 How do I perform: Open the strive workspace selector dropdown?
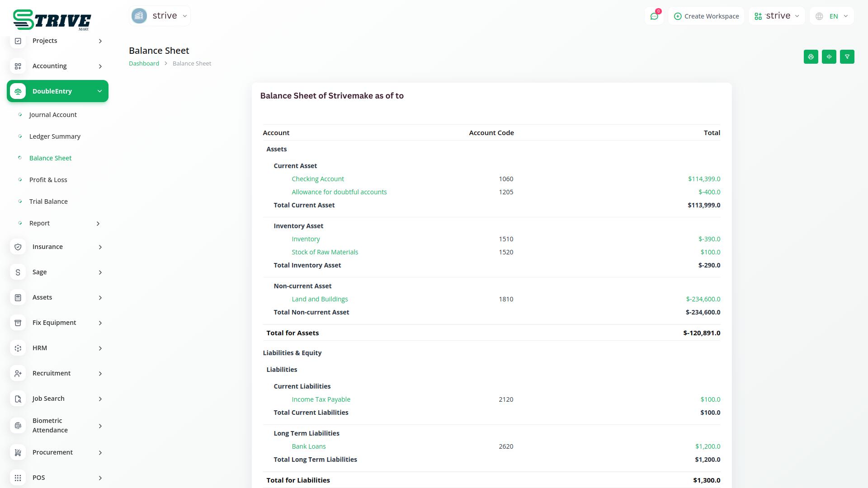(x=777, y=16)
